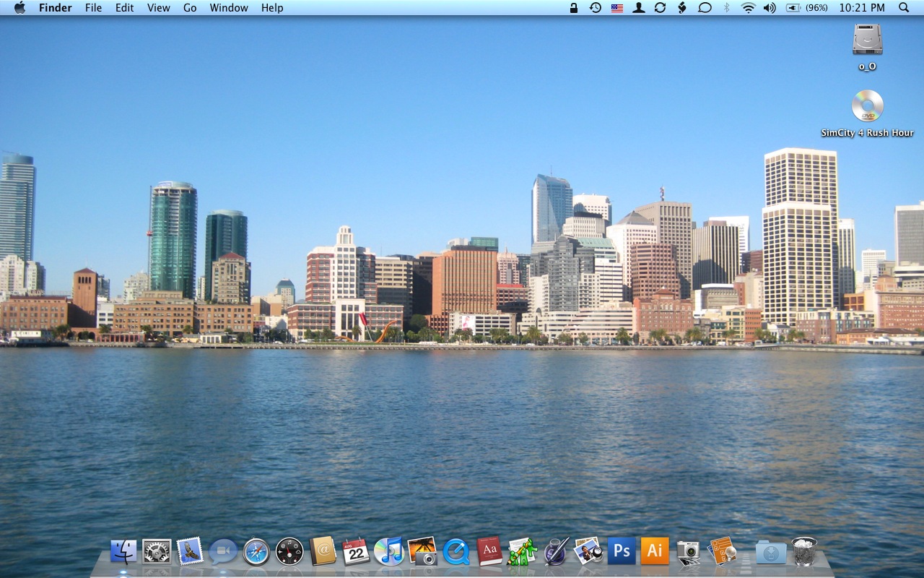Open Finder from the dock
924x578 pixels.
123,552
